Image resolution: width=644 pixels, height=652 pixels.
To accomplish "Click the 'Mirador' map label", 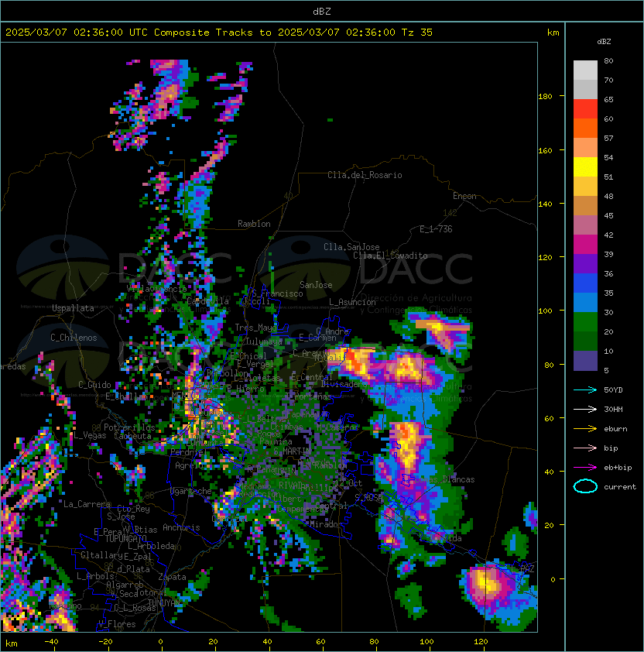I will coord(326,524).
